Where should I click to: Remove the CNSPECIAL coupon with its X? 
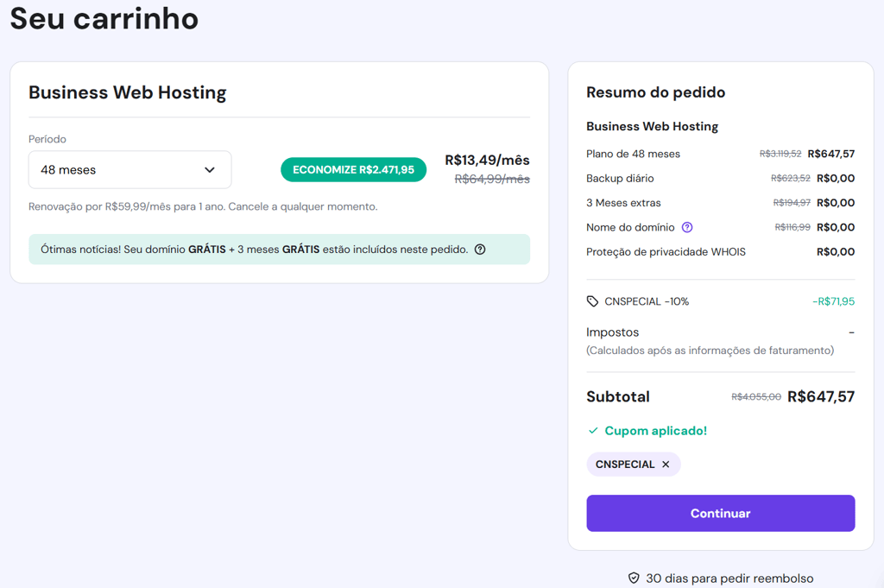click(666, 464)
